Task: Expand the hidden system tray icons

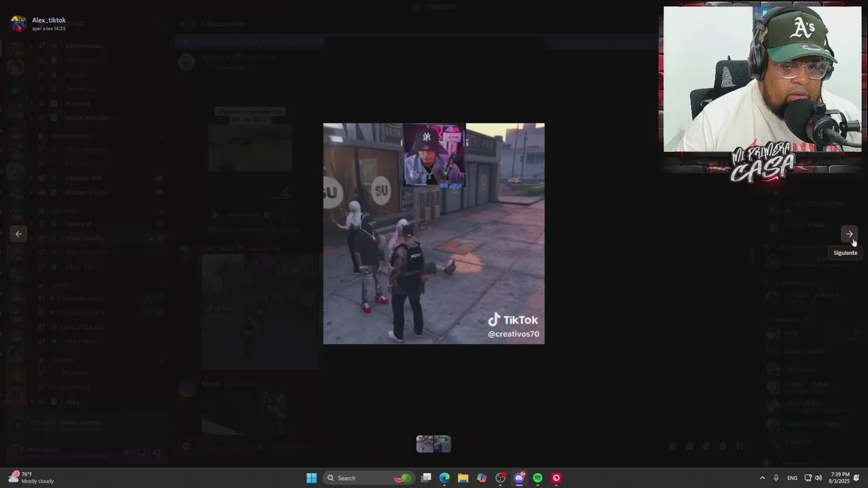Action: [762, 478]
